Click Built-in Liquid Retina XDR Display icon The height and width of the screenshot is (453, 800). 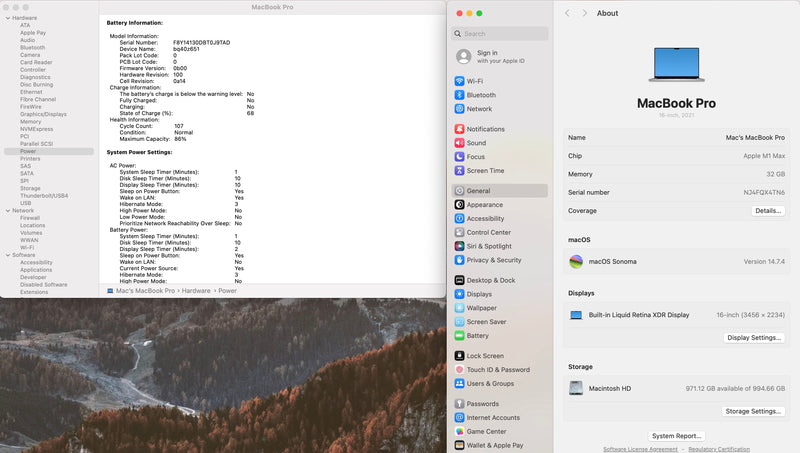[x=576, y=315]
